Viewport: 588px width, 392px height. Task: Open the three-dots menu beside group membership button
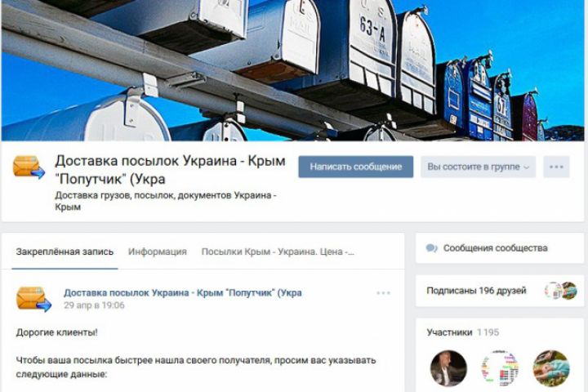point(556,167)
